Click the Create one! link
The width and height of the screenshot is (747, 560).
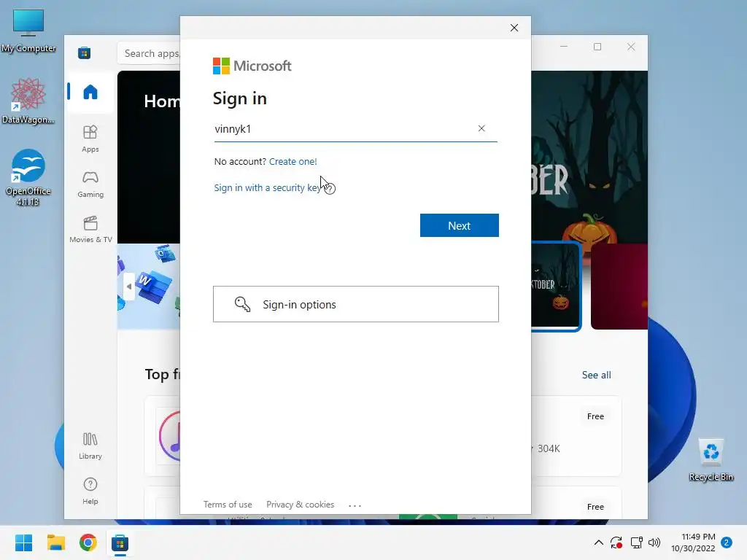(293, 161)
